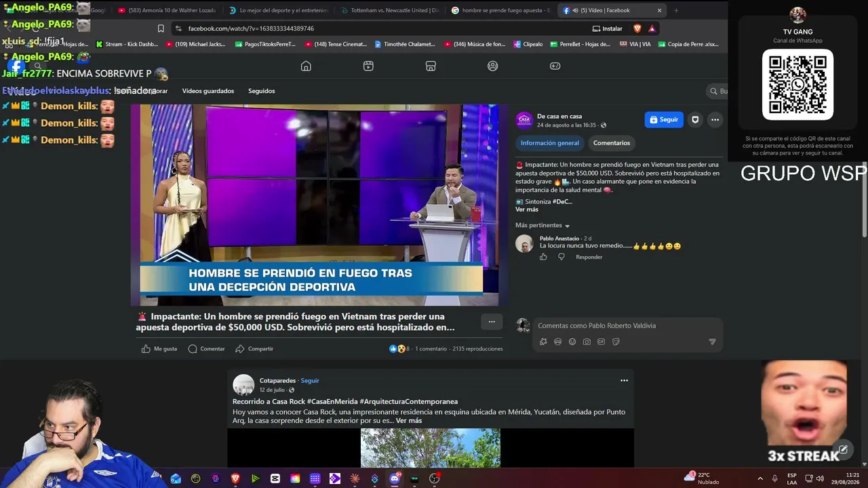868x488 pixels.
Task: Open Facebook Marketplace icon
Action: coord(431,66)
